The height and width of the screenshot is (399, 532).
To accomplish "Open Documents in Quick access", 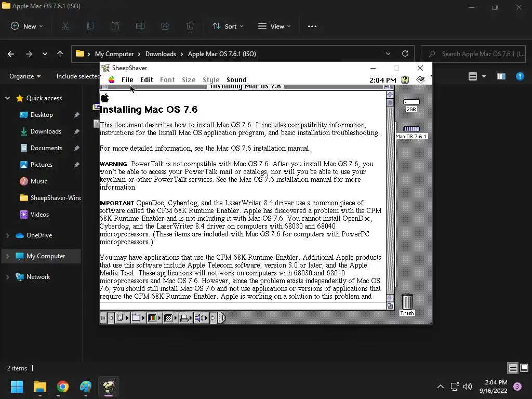I will (46, 148).
